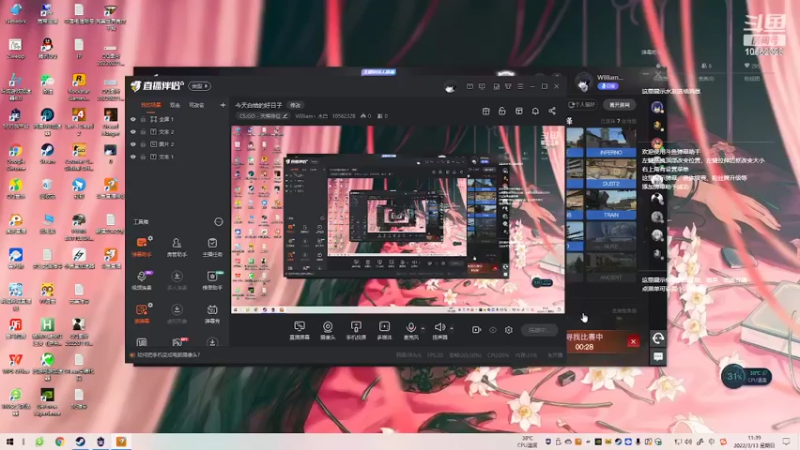The image size is (800, 450).
Task: Switch to the first orange scene tab
Action: (x=151, y=105)
